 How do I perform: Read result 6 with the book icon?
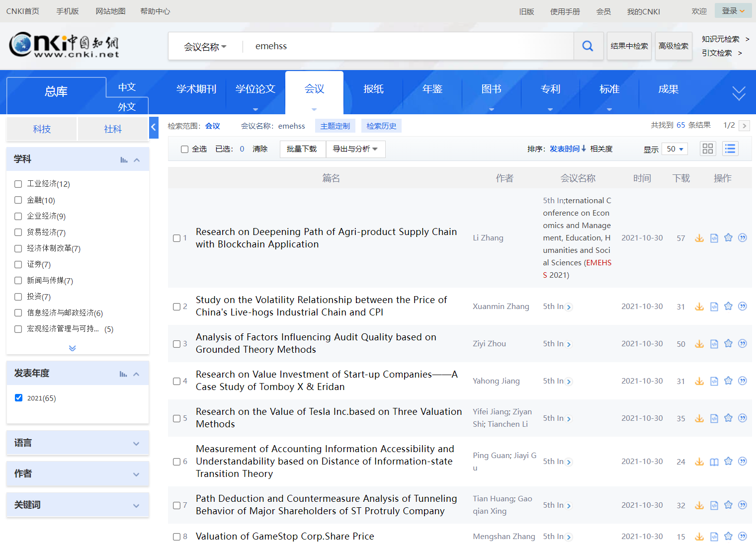click(x=714, y=462)
